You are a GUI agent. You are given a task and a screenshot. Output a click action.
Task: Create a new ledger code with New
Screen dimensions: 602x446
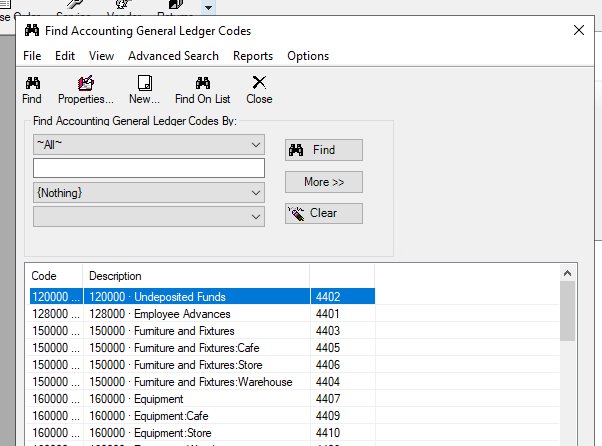(144, 90)
